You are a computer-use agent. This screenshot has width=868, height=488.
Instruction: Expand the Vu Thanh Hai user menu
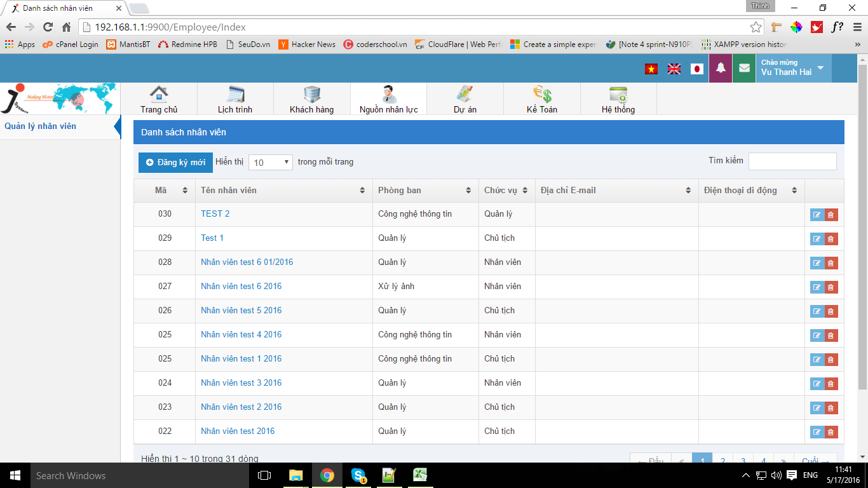coord(793,68)
